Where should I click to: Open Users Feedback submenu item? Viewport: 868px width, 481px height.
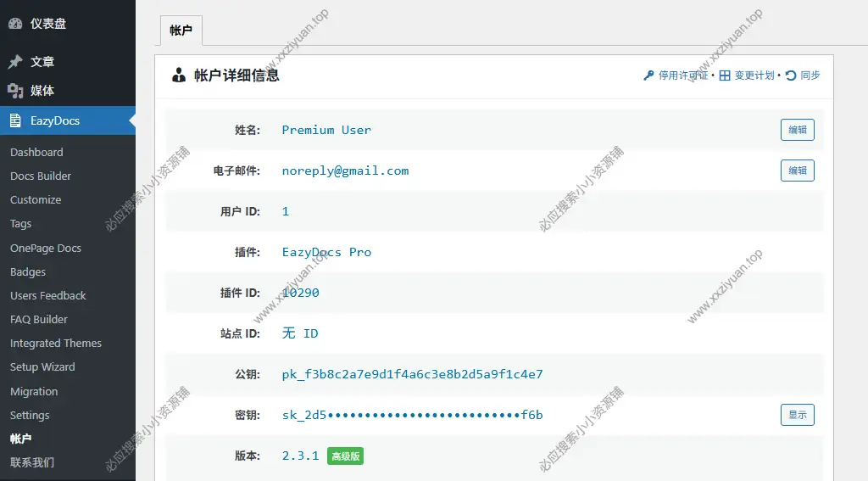click(47, 295)
